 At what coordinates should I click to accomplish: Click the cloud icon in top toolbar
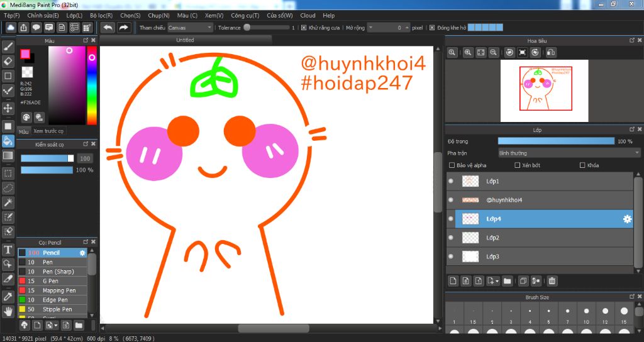pos(11,28)
